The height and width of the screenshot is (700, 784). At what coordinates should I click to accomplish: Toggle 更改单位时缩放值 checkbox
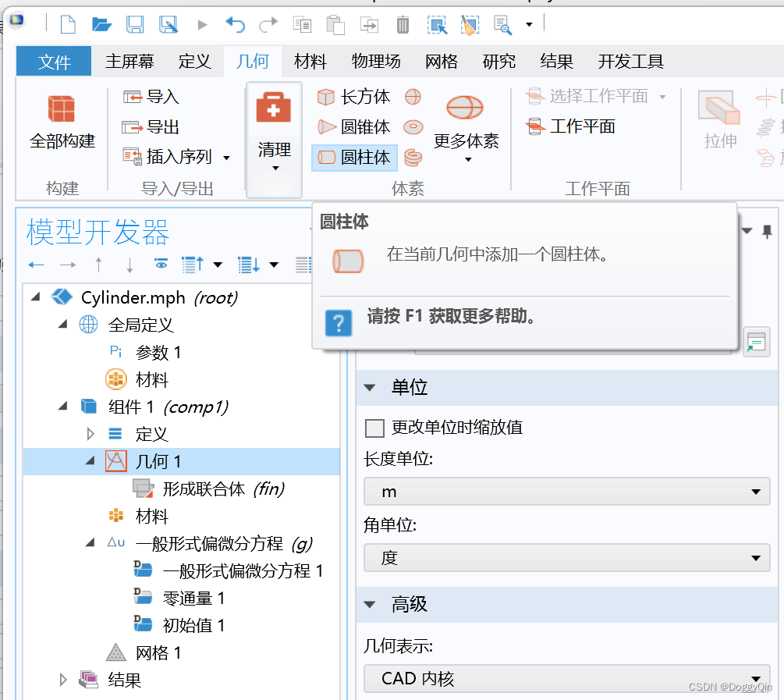tap(375, 428)
